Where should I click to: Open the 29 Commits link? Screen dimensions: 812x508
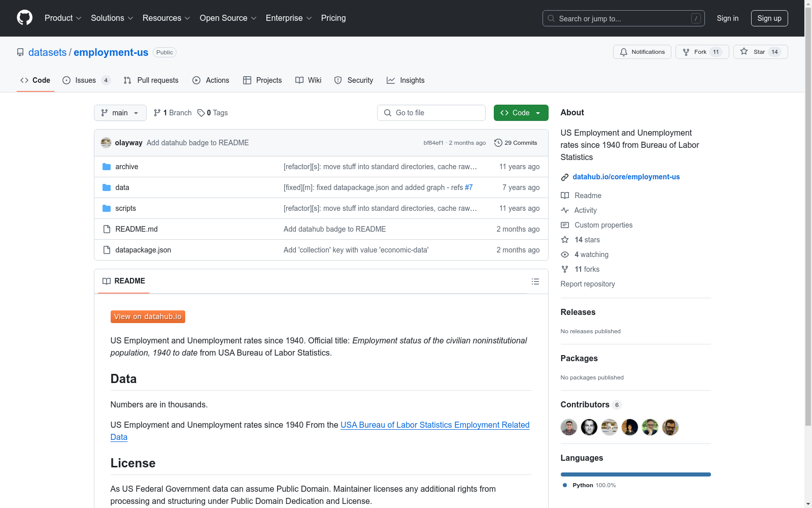[x=516, y=143]
